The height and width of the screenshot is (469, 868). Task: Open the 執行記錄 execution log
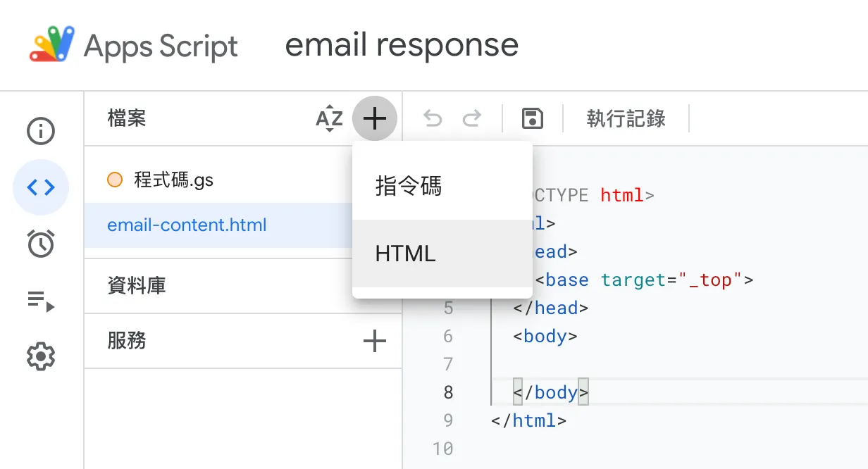point(626,118)
